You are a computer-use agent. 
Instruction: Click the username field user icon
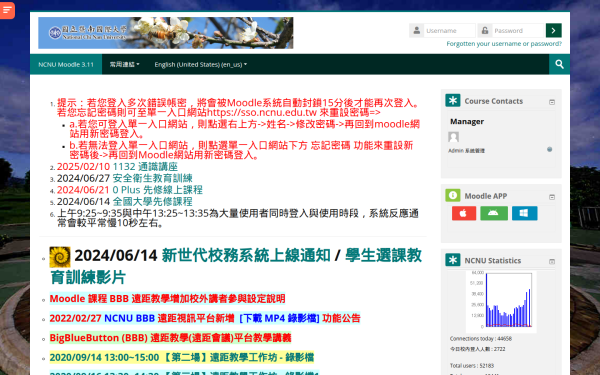417,30
